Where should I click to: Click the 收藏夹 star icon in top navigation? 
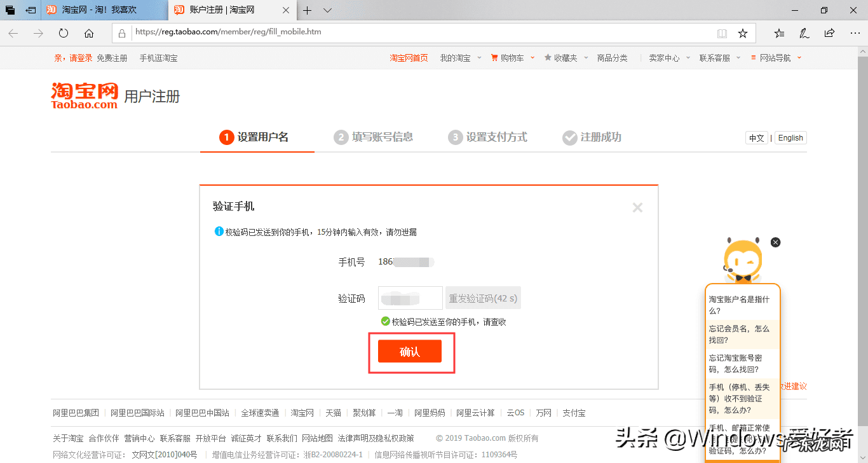[548, 57]
